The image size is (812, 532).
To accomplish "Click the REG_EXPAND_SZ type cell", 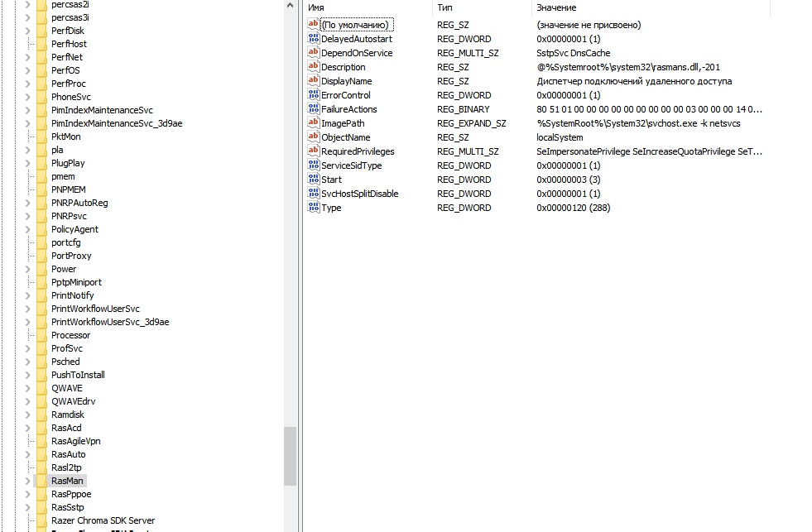I will point(471,123).
